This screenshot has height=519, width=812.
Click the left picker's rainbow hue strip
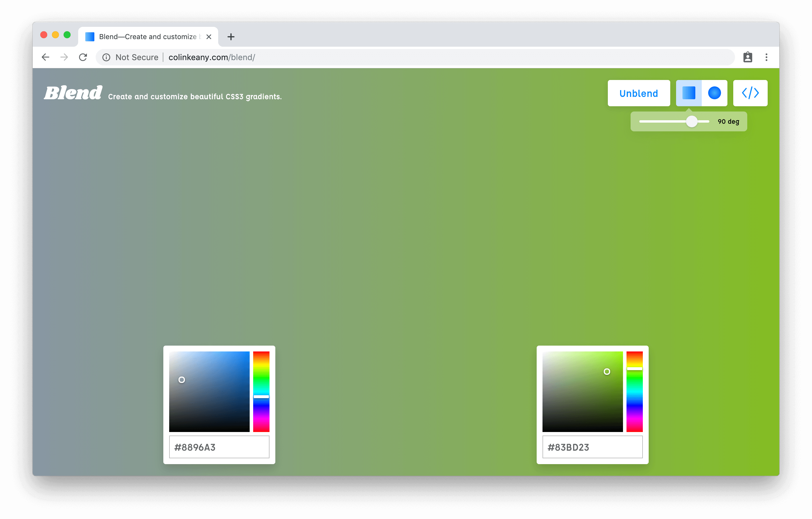tap(261, 391)
